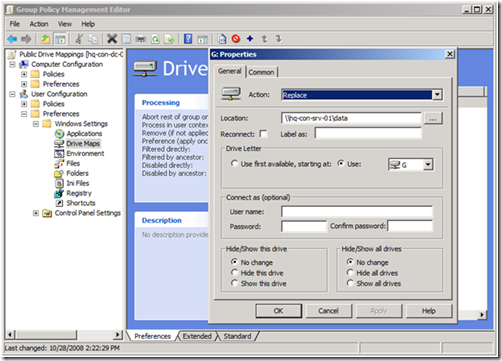The image size is (502, 361).
Task: Click the move up arrow toolbar icon
Action: coord(264,39)
